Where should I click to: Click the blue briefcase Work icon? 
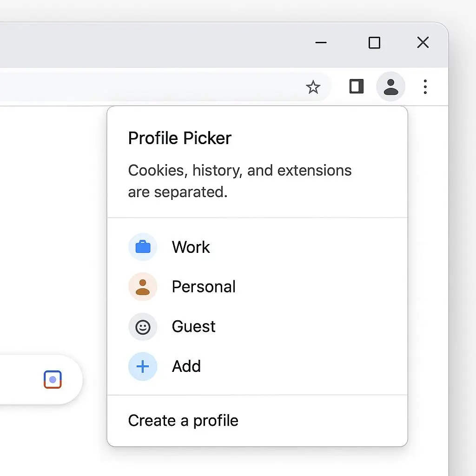[x=143, y=247]
